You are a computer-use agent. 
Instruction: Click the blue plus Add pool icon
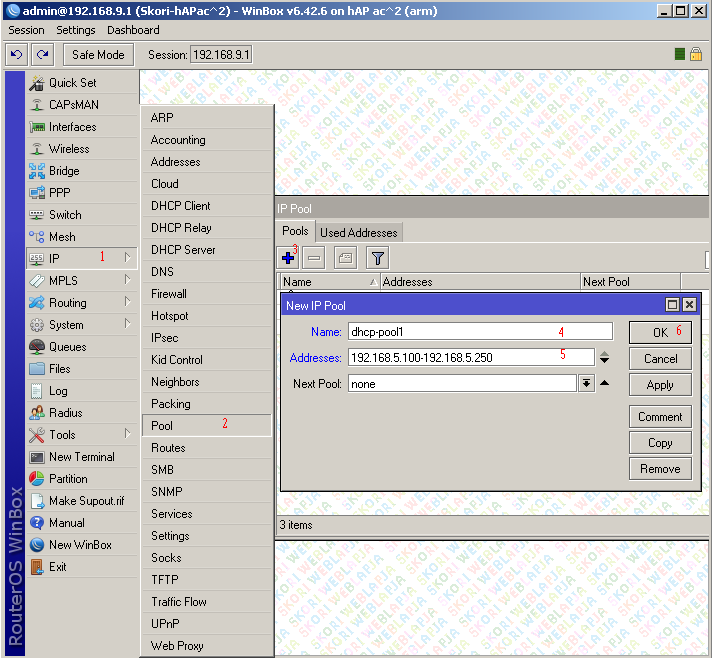tap(289, 258)
